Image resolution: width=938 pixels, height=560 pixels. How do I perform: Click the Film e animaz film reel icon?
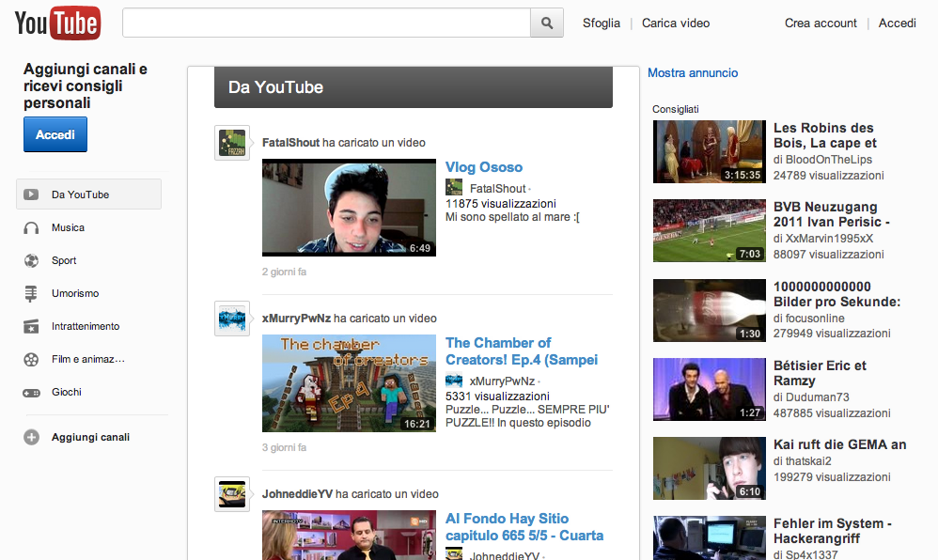pos(31,360)
